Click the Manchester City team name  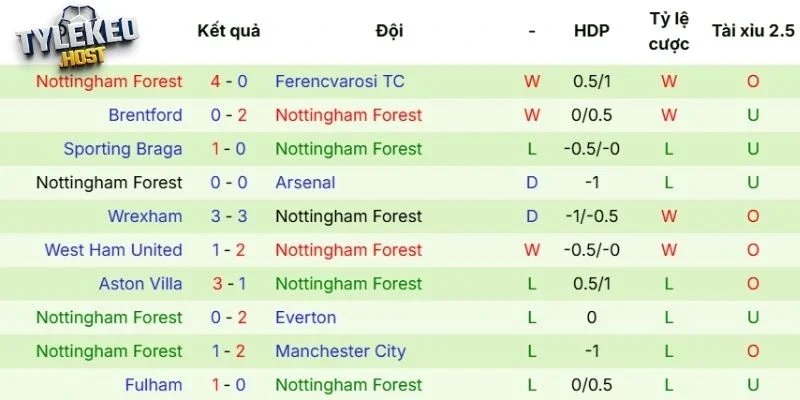pyautogui.click(x=340, y=351)
